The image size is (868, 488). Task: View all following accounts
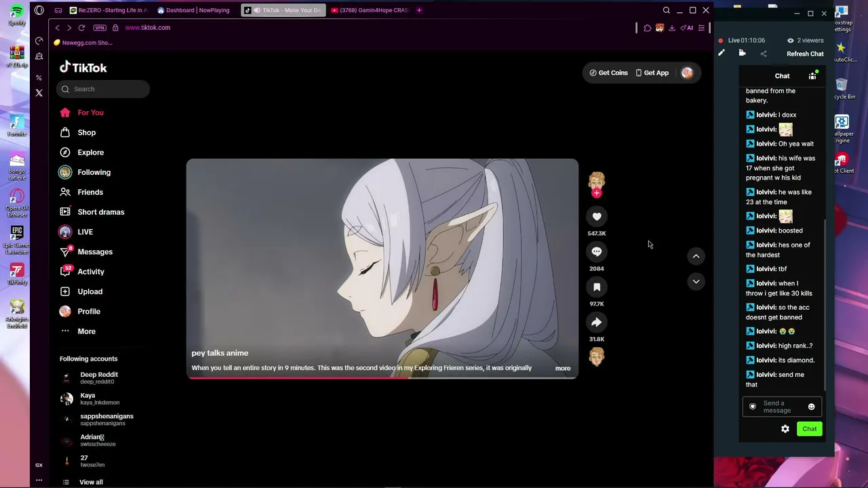pyautogui.click(x=91, y=482)
